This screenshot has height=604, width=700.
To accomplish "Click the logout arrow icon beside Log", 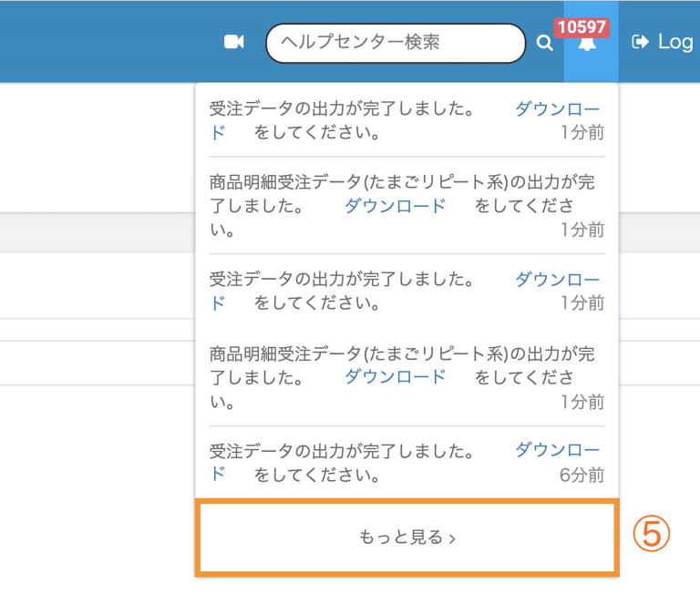I will coord(641,41).
